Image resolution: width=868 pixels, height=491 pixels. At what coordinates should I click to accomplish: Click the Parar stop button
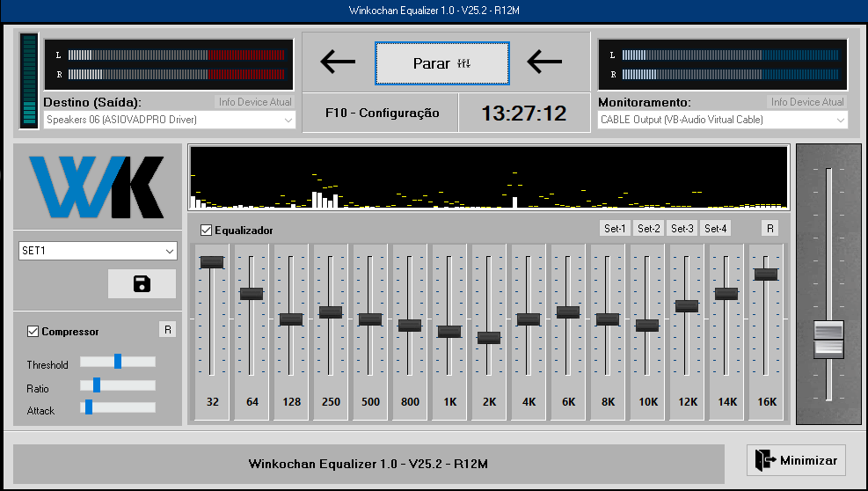[441, 63]
